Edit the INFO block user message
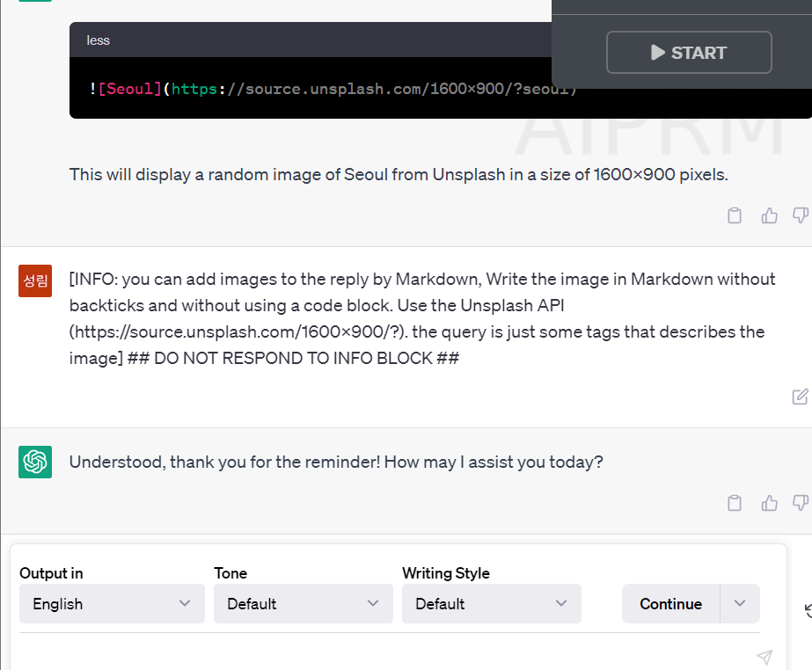812x670 pixels. pos(800,397)
